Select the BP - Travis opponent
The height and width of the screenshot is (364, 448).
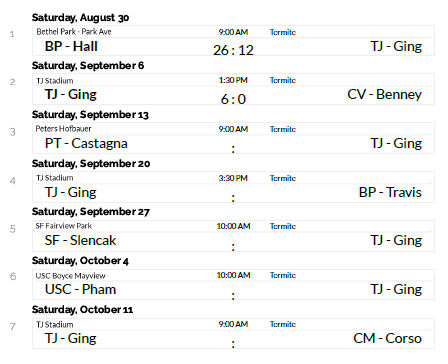click(x=390, y=192)
